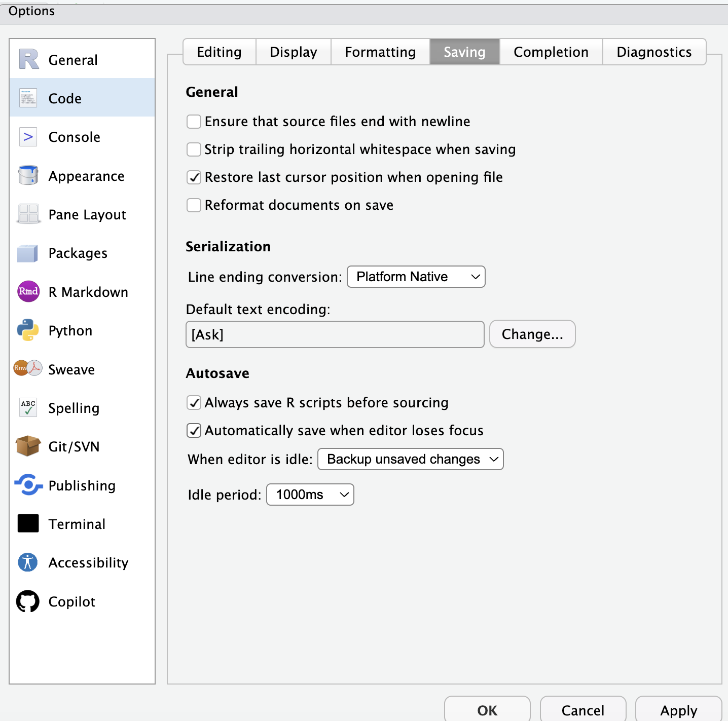Viewport: 728px width, 721px height.
Task: Click the default text encoding field
Action: pos(335,334)
